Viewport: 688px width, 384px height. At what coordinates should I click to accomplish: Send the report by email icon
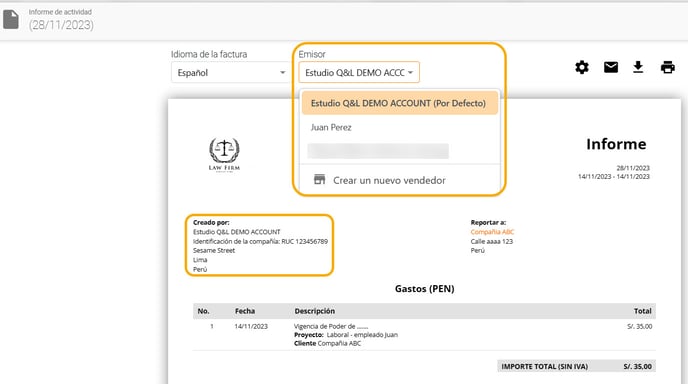[x=611, y=67]
